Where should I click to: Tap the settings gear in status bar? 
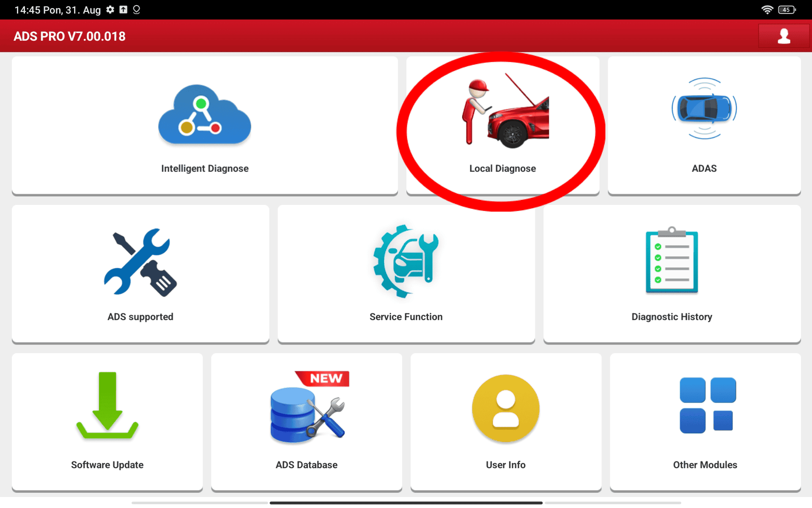tap(110, 10)
